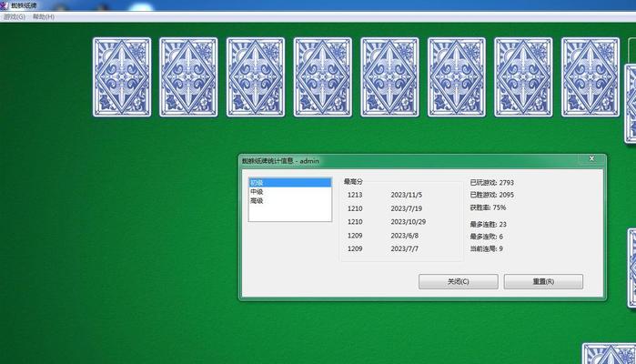The height and width of the screenshot is (364, 636).
Task: Click the fourth face-down card stack
Action: point(323,77)
